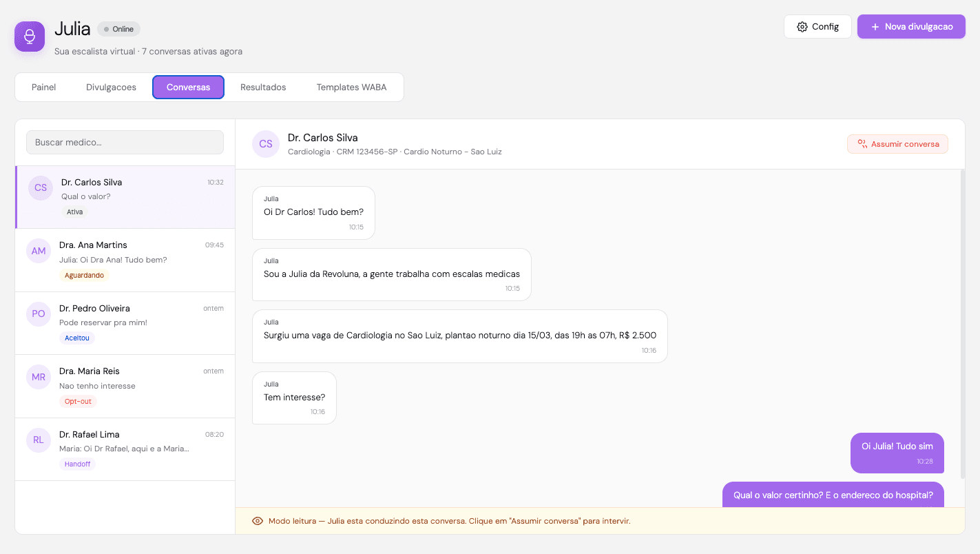Click the Buscar medico search field
Screen dimensions: 980x554
point(125,142)
